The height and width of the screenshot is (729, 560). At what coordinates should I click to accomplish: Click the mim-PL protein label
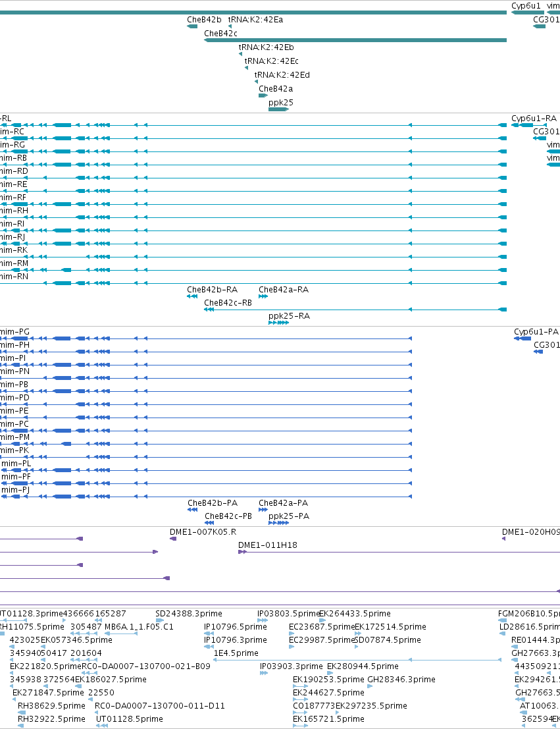click(x=16, y=464)
